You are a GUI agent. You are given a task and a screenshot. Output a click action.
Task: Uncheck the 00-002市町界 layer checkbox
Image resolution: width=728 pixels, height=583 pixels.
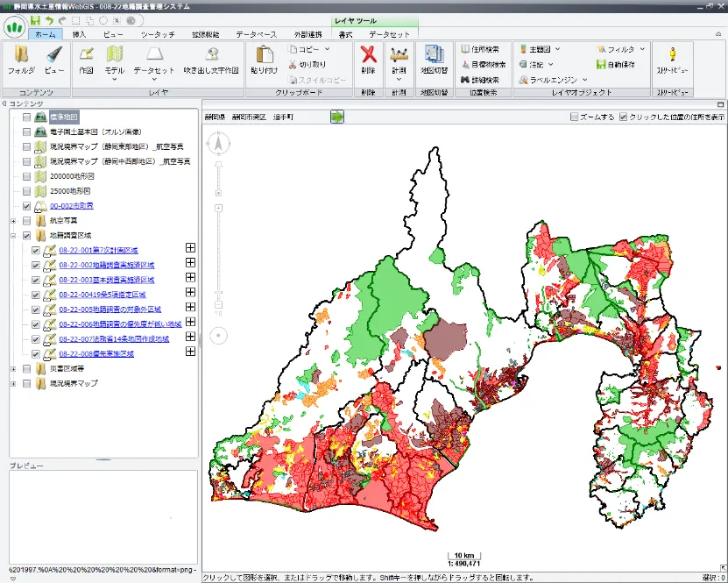26,206
